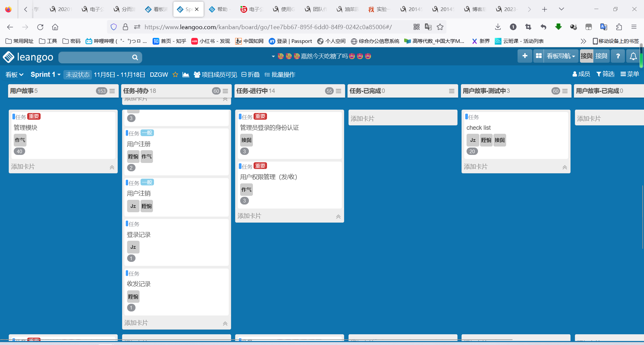Click the site padlock icon
The width and height of the screenshot is (644, 345).
click(125, 27)
